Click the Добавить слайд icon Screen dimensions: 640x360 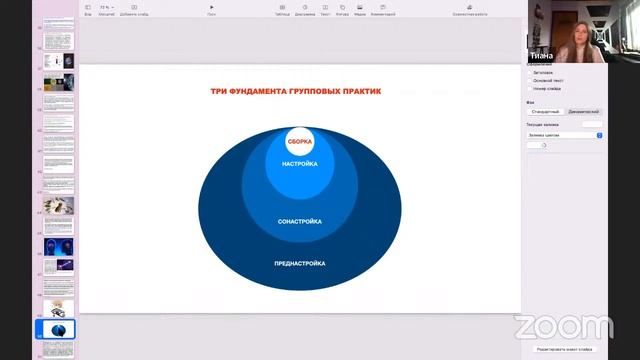click(x=134, y=7)
